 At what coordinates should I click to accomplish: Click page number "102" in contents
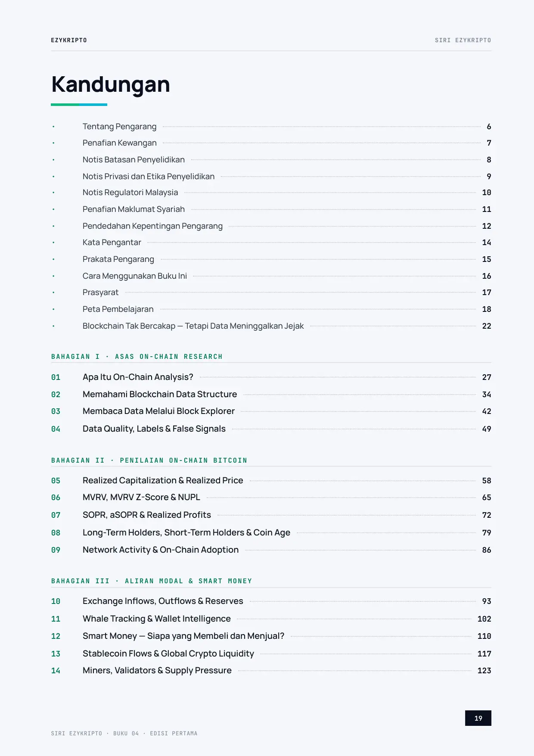tap(484, 619)
